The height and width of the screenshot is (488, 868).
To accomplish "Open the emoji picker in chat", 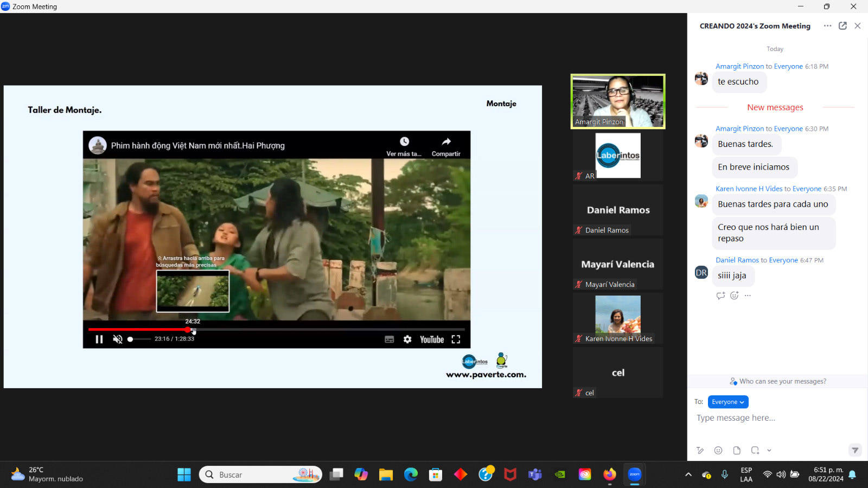I will (718, 450).
